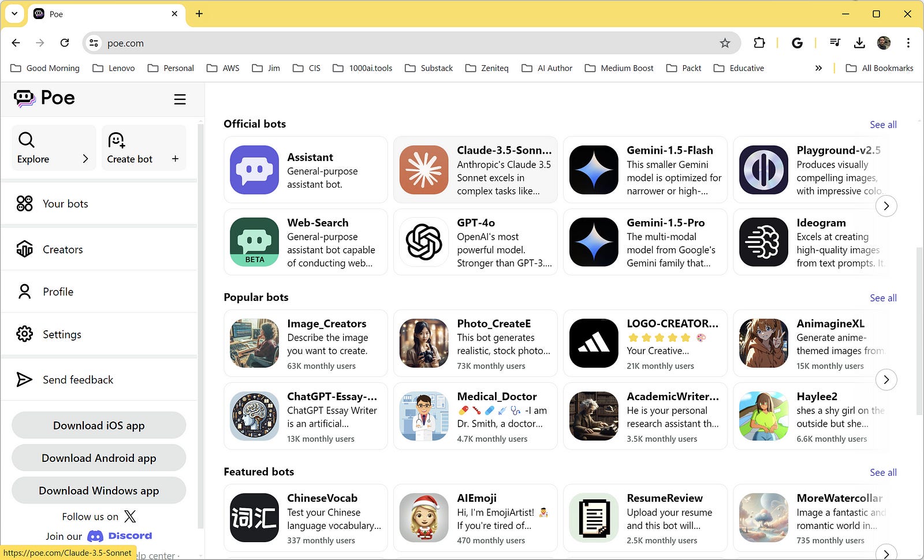Open the Web-Search beta bot icon

pos(254,242)
